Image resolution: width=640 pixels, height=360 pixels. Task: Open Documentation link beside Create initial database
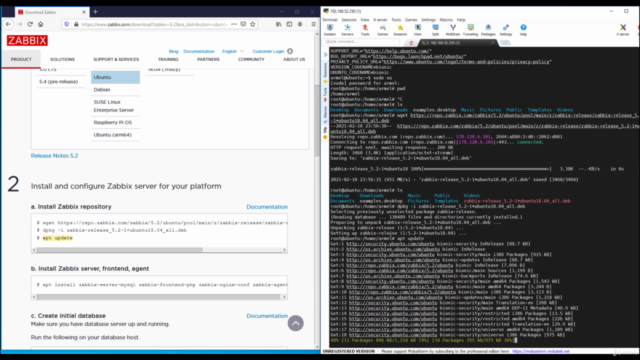[267, 316]
